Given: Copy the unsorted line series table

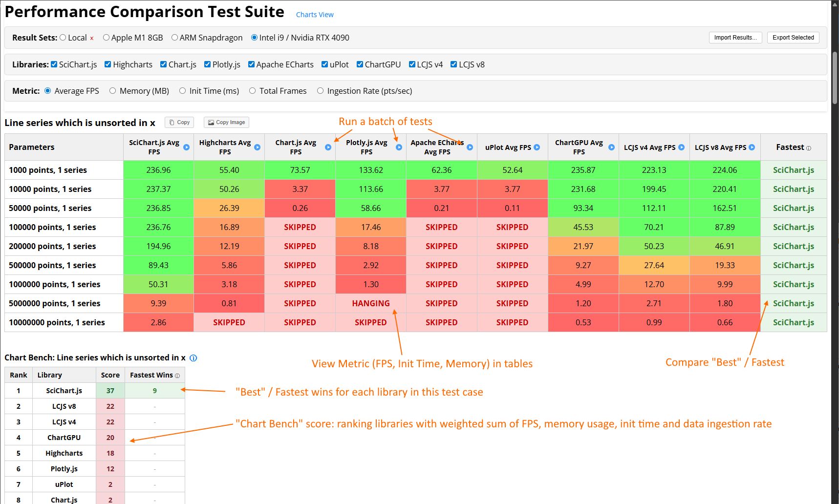Looking at the screenshot, I should point(179,123).
